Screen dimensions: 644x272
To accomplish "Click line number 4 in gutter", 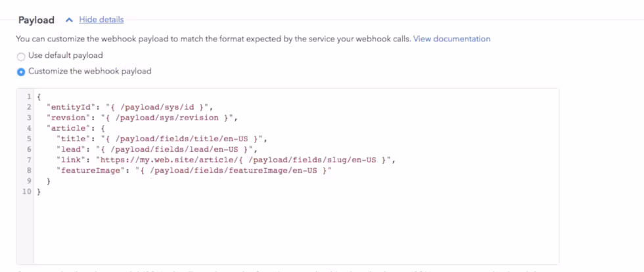I will (x=29, y=129).
